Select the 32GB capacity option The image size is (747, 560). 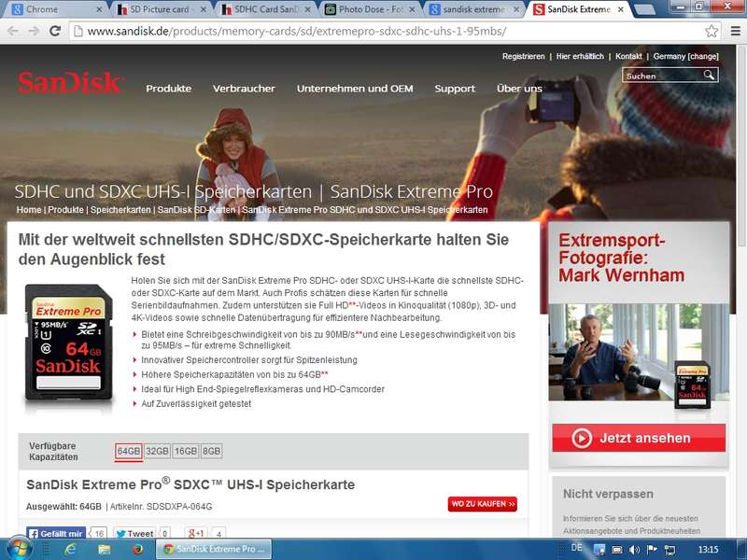click(157, 451)
